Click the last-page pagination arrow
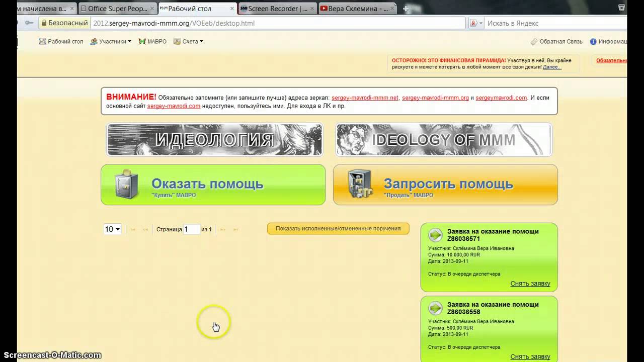Viewport: 644px width, 362px height. pos(235,230)
